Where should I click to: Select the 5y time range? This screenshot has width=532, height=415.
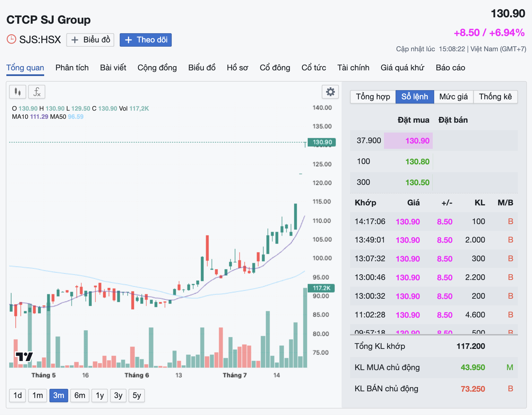point(137,395)
